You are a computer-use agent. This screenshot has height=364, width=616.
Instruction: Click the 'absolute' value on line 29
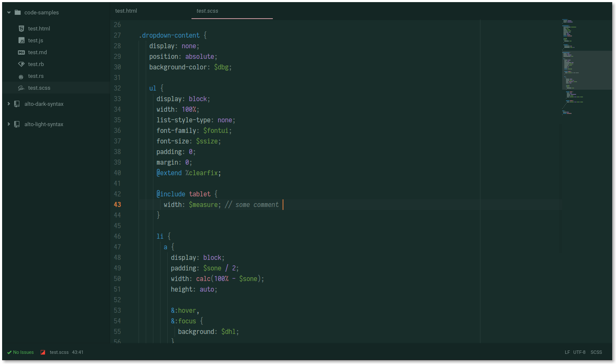[x=200, y=56]
